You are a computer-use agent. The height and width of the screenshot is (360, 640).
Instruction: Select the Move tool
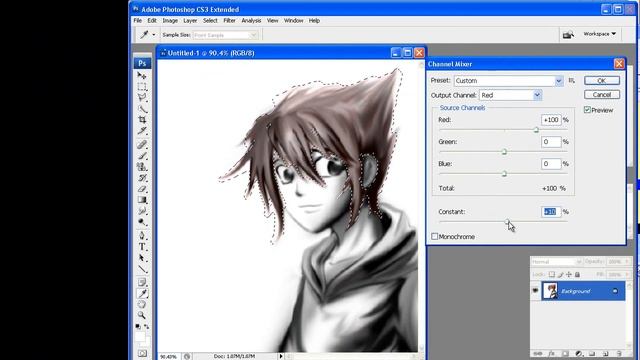(142, 76)
